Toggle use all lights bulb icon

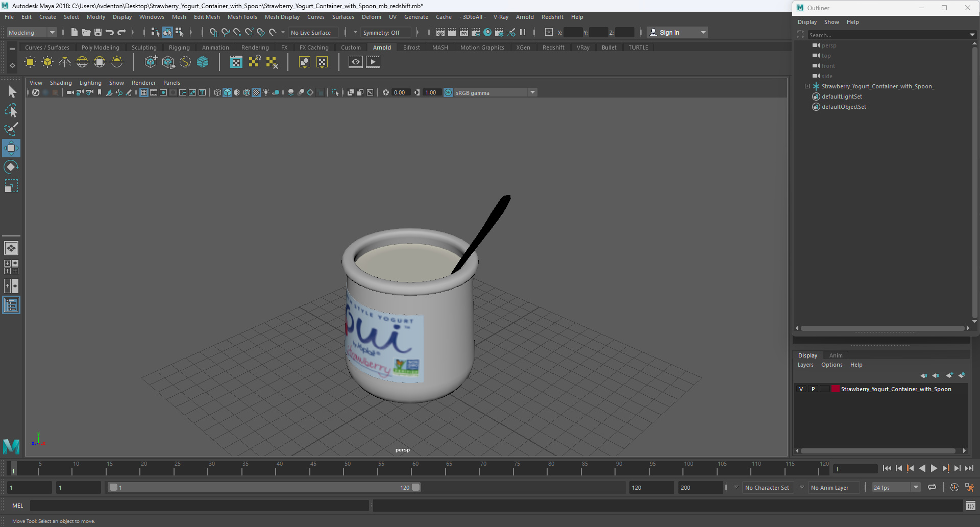pyautogui.click(x=266, y=92)
